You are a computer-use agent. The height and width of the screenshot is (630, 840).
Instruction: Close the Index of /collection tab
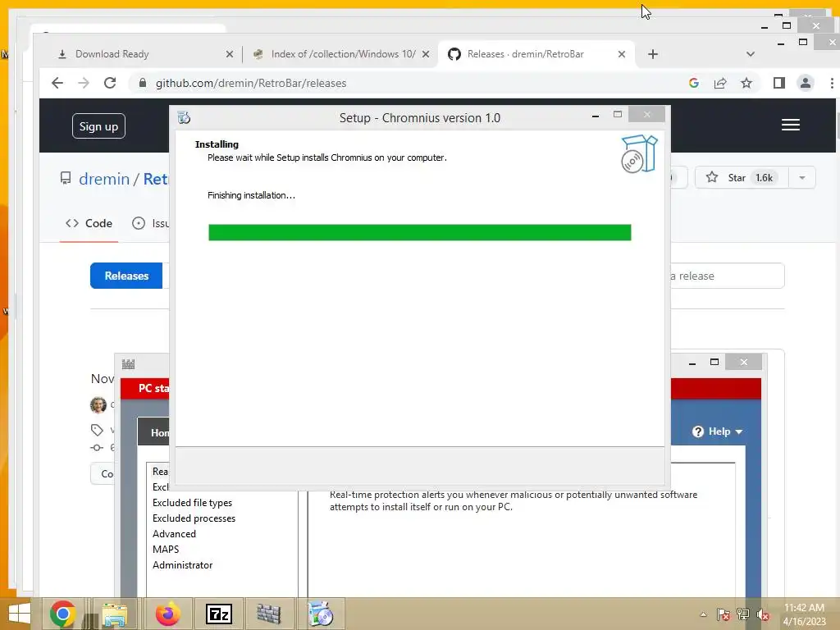426,54
